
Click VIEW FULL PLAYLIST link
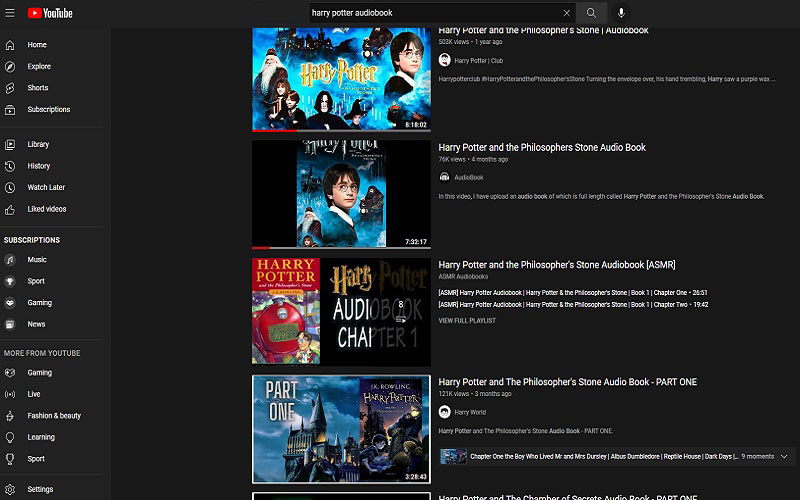(467, 321)
